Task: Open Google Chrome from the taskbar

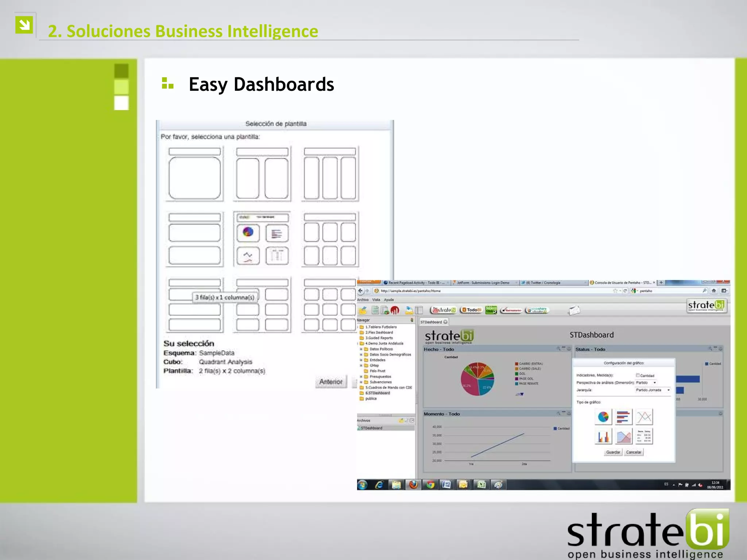Action: 430,485
